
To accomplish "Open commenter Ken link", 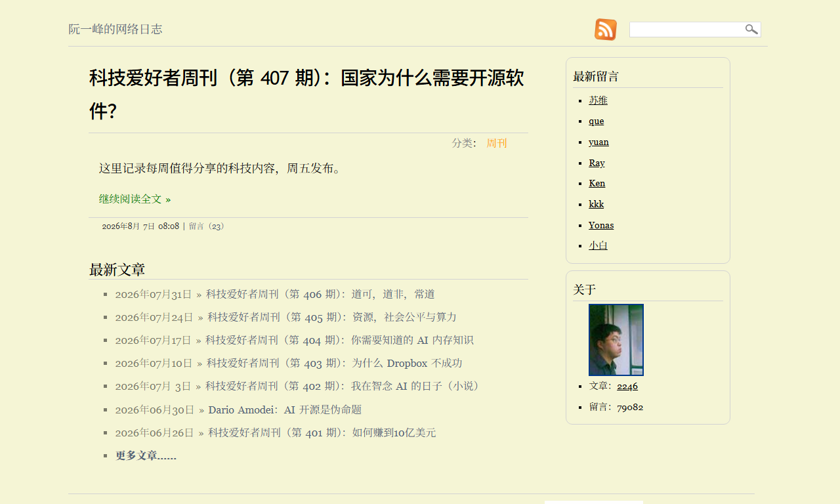I will [x=597, y=183].
